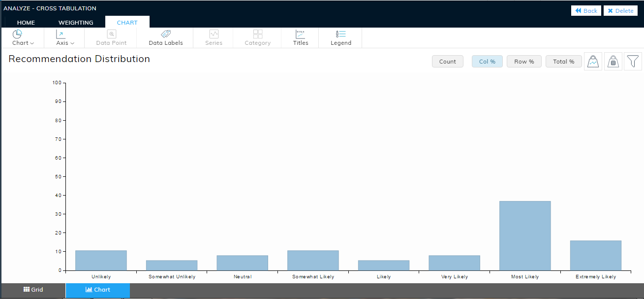Expand the Axis dropdown label
This screenshot has width=644, height=299.
pyautogui.click(x=65, y=43)
